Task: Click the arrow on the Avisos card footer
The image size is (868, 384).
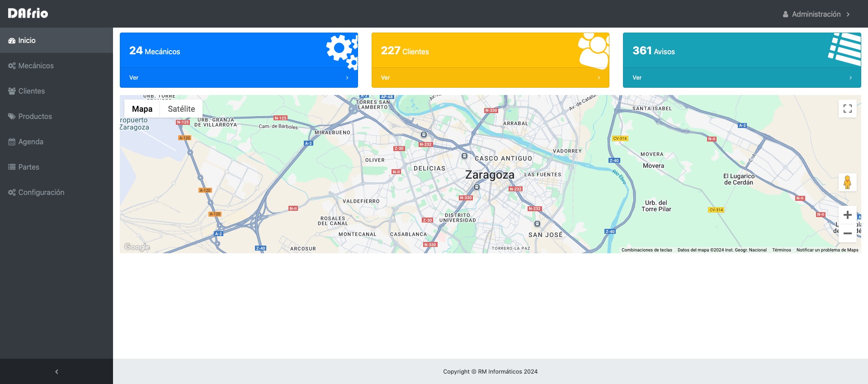Action: 850,78
